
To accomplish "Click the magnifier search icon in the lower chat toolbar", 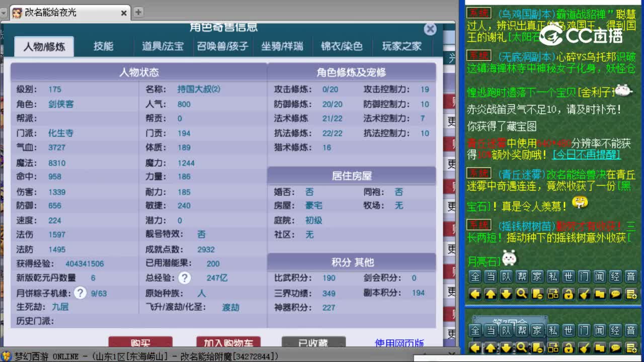I will 522,347.
